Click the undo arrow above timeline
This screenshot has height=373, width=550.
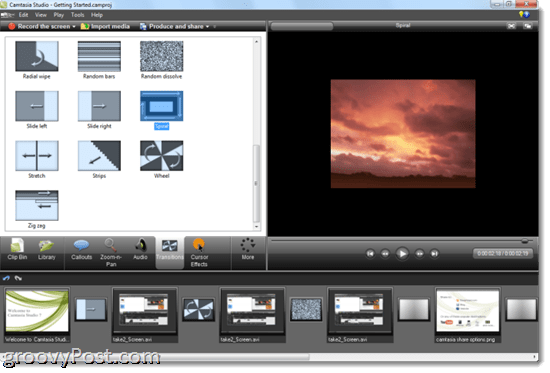click(6, 278)
